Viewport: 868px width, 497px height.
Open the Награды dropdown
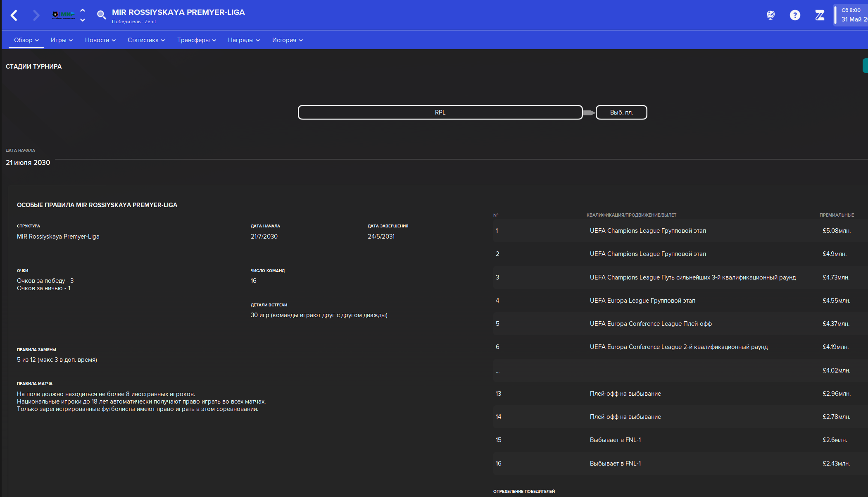(244, 40)
